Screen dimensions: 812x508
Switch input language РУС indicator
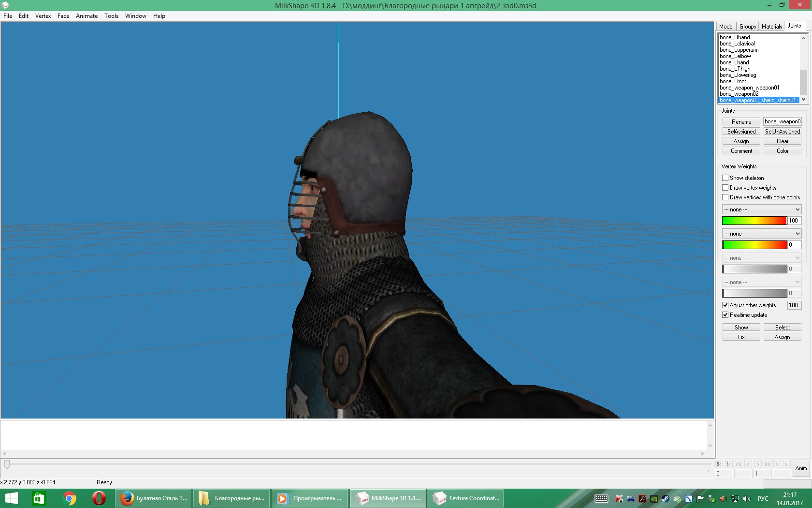(763, 499)
